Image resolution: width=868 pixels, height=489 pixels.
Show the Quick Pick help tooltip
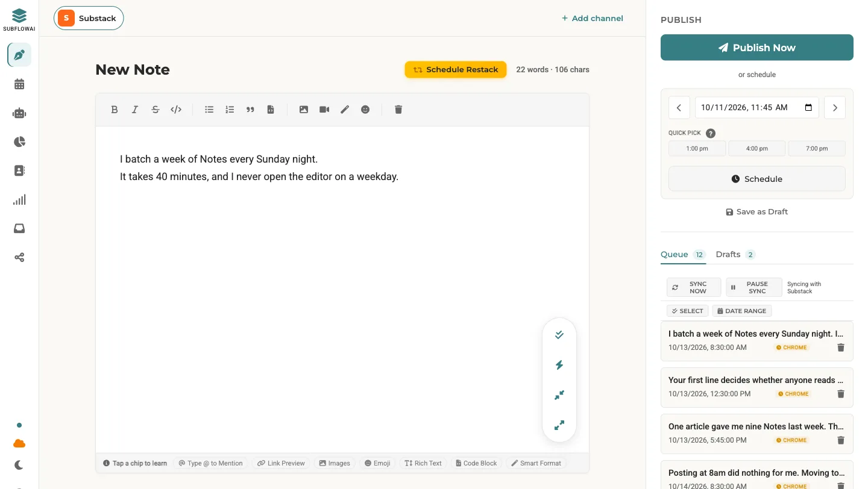click(711, 133)
